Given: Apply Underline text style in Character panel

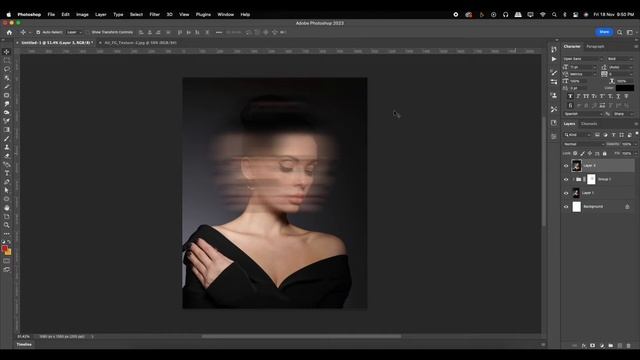Looking at the screenshot, I should 618,96.
